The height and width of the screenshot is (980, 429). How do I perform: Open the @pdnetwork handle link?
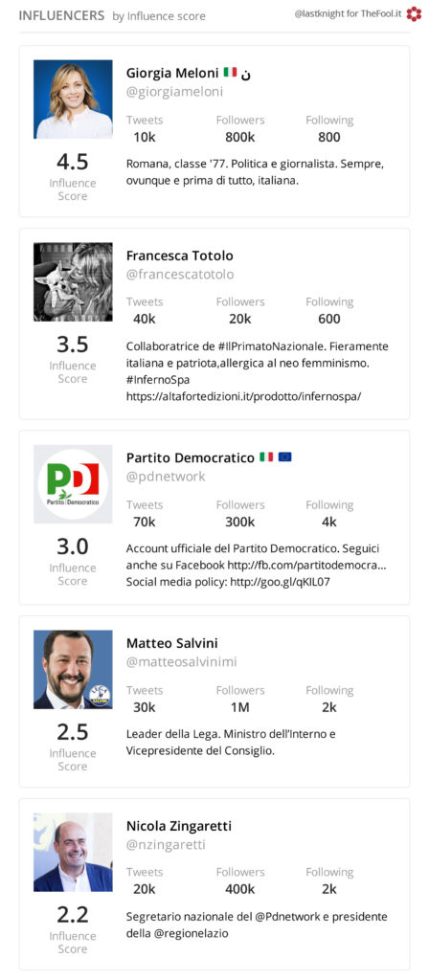click(x=166, y=477)
